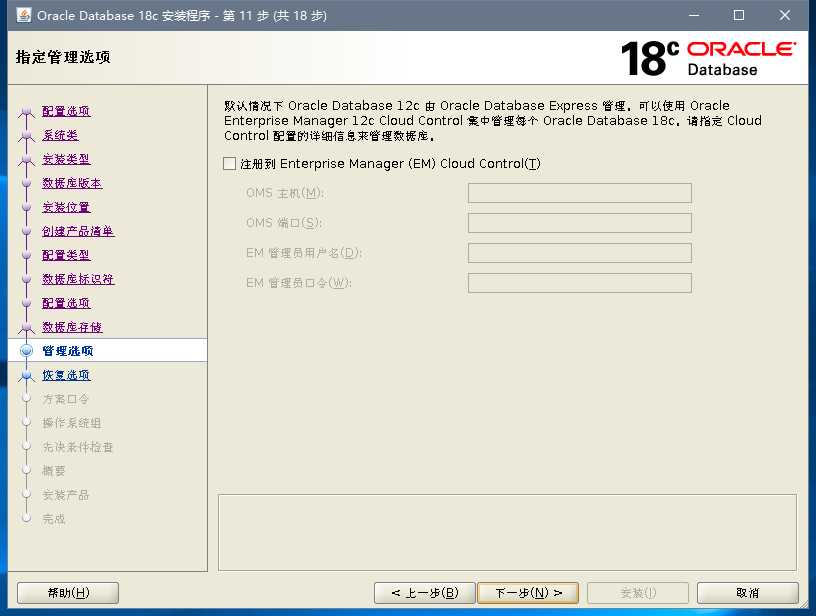Click the disabled 完成 step

point(54,519)
